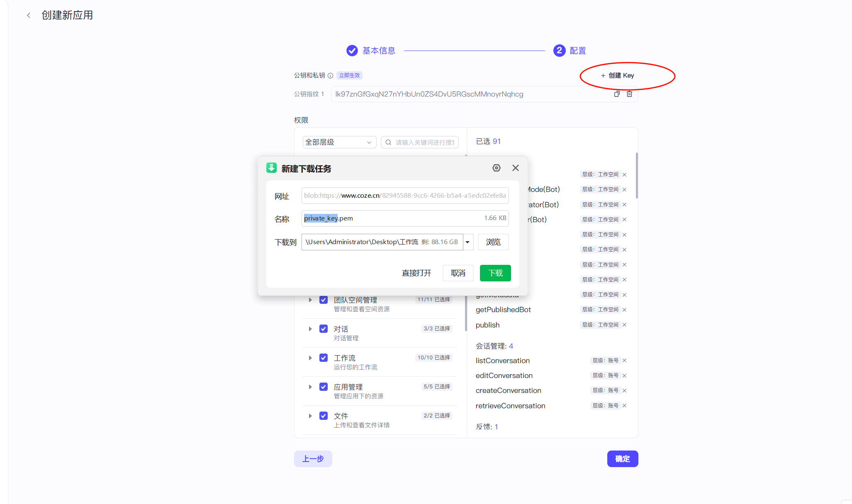852x504 pixels.
Task: Click 浏览 to choose download folder
Action: [x=493, y=242]
